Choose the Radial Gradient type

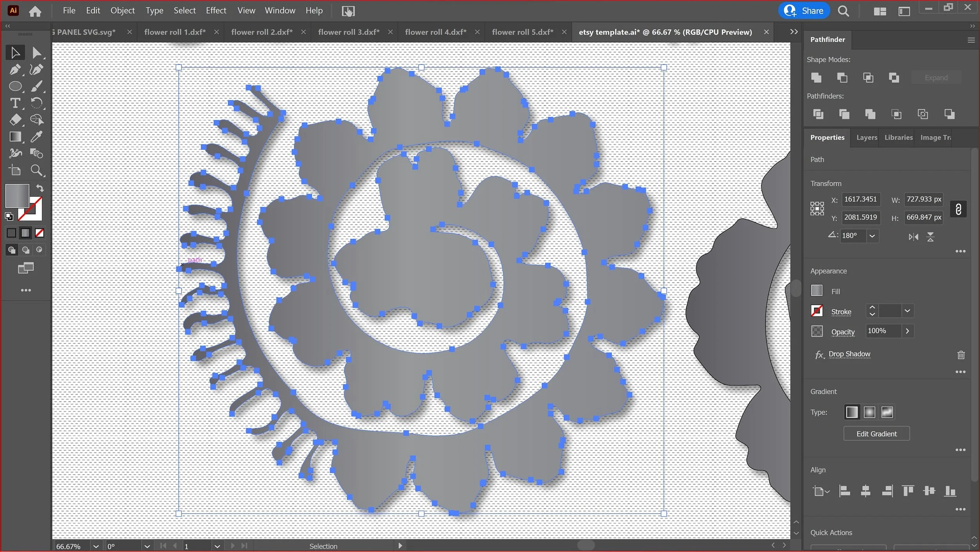tap(869, 412)
